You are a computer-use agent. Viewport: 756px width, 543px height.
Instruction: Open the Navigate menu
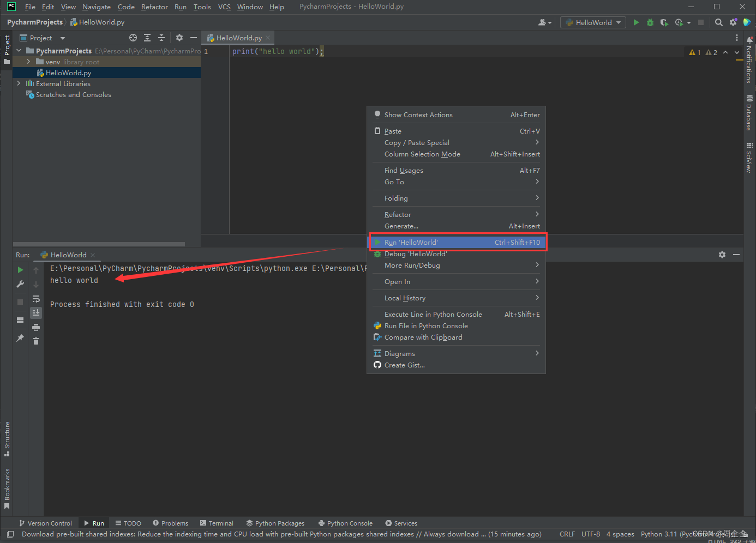click(97, 7)
